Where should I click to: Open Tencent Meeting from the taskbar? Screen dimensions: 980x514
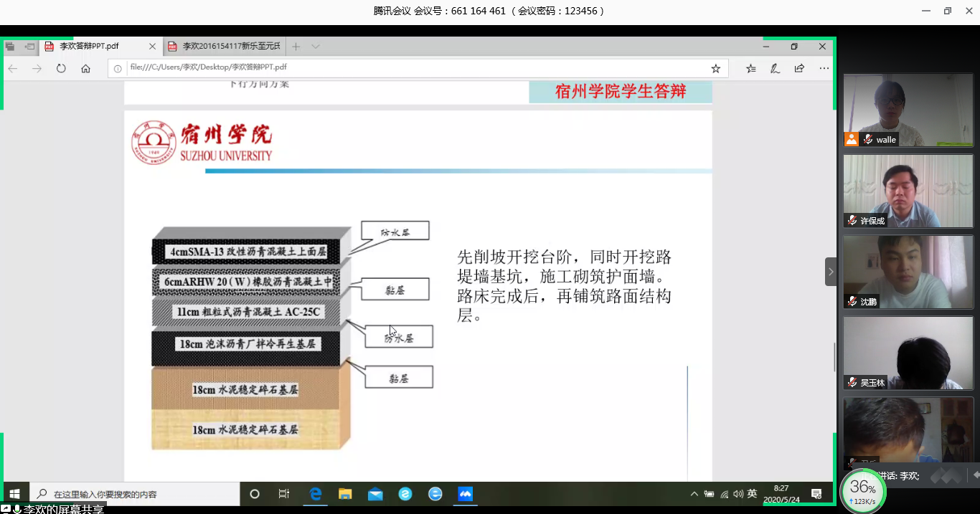466,494
